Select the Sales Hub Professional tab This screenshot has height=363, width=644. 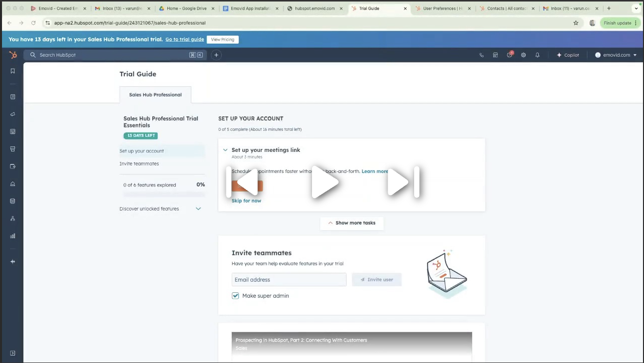155,95
